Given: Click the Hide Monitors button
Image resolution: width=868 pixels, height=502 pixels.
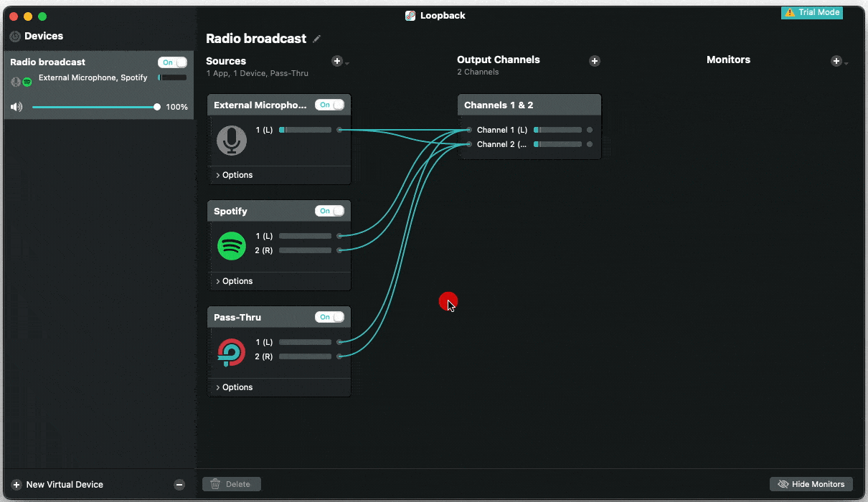Looking at the screenshot, I should 811,484.
